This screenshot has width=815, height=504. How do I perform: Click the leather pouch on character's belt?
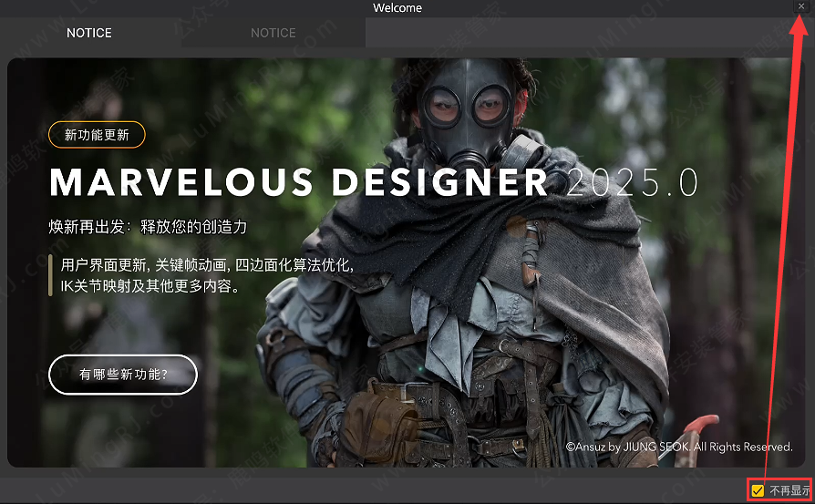point(379,417)
